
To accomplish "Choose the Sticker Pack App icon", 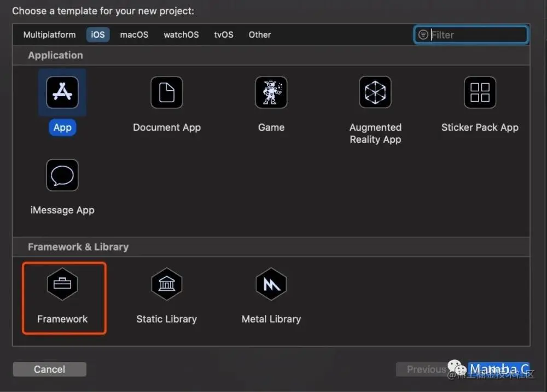I will [480, 92].
